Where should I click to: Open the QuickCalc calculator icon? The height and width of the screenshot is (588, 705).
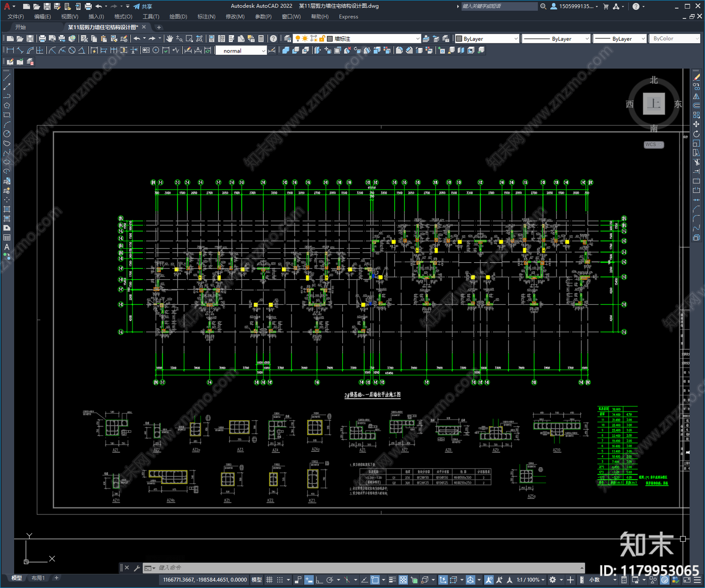(x=261, y=39)
